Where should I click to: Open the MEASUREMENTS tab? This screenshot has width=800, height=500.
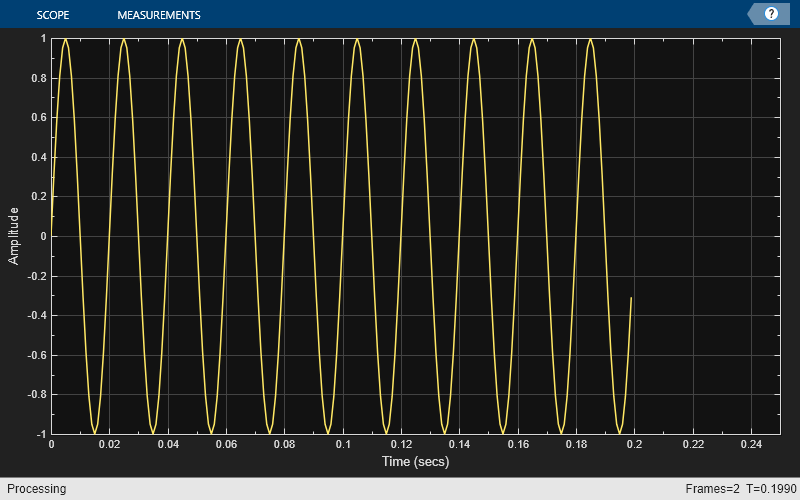pyautogui.click(x=159, y=15)
